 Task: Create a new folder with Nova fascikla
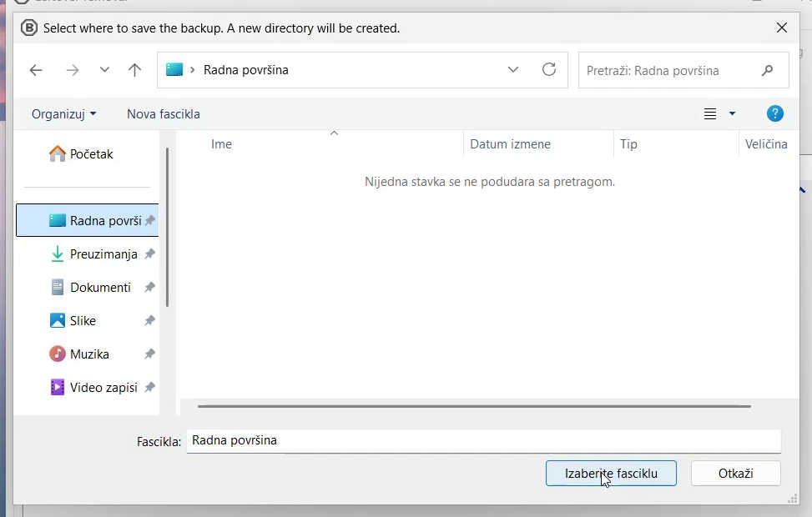(164, 114)
